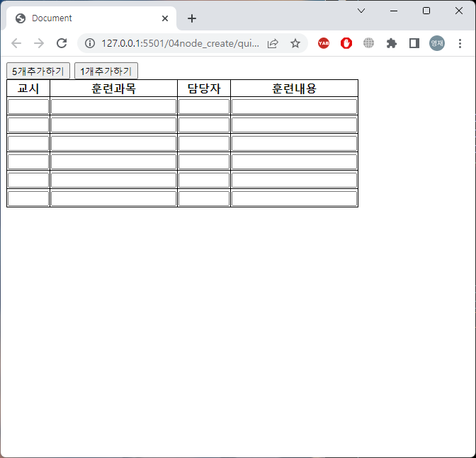This screenshot has width=476, height=458.
Task: Focus third row 훈련과목 input
Action: coord(113,143)
